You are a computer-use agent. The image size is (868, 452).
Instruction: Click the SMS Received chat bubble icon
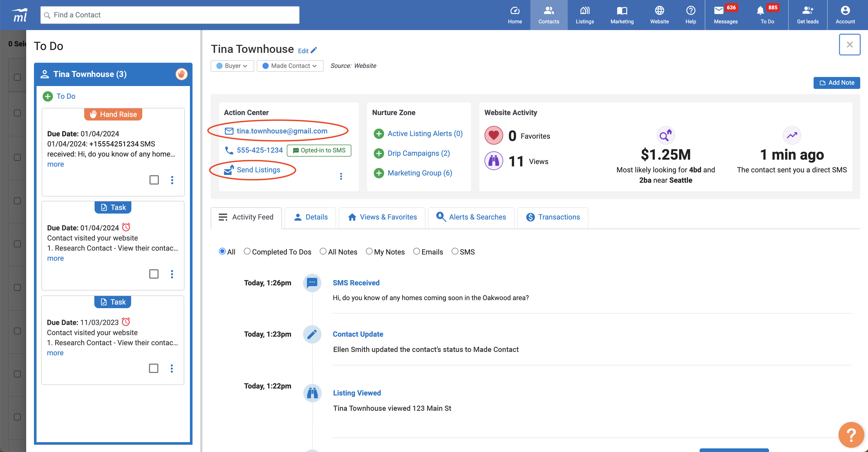coord(312,282)
